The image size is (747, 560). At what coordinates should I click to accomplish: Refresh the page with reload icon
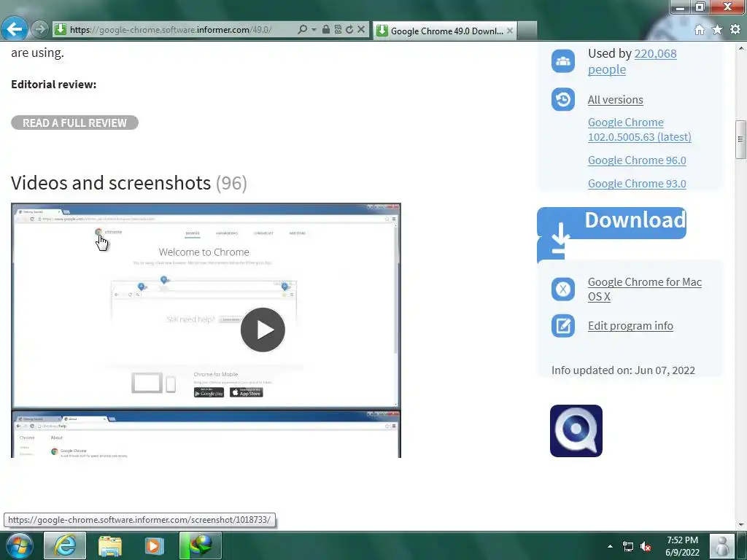(x=349, y=29)
